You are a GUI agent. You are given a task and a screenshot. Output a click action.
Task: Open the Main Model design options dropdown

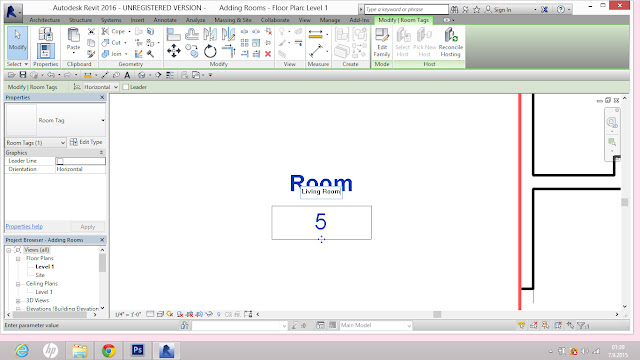[x=376, y=325]
